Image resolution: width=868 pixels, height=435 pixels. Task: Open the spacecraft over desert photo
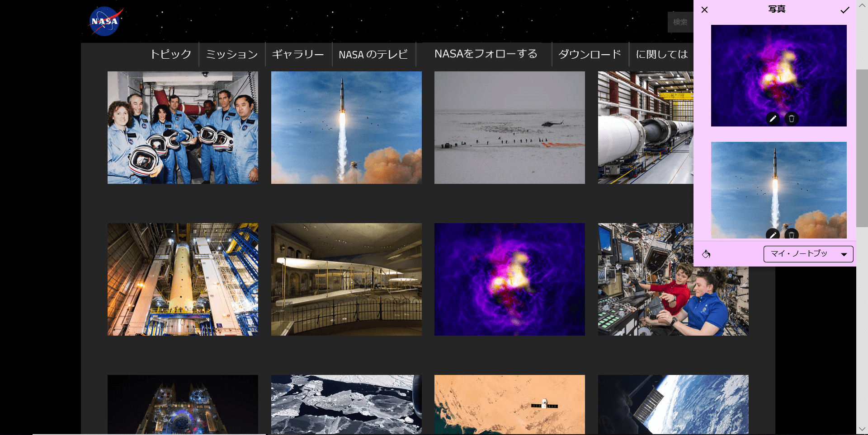pyautogui.click(x=509, y=404)
